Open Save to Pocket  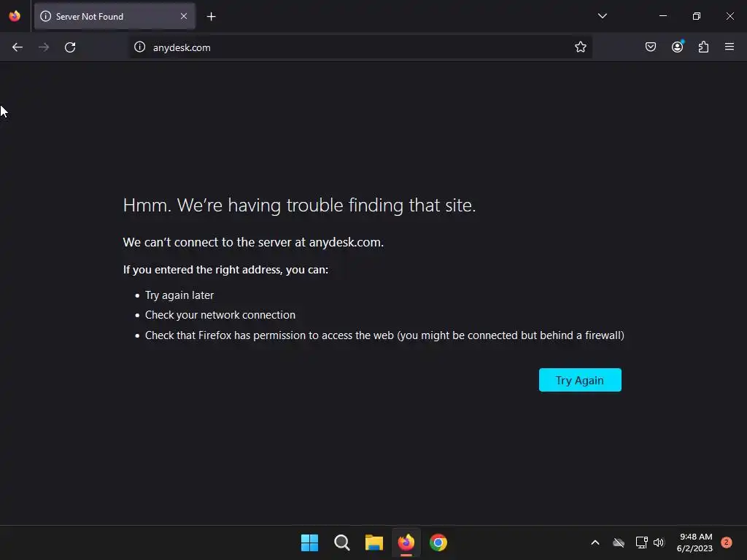(x=650, y=47)
